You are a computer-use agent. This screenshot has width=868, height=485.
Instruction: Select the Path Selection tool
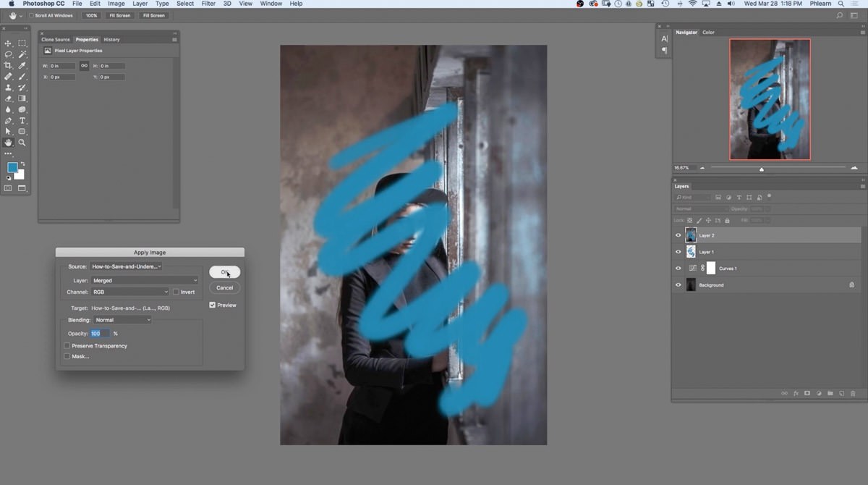[x=9, y=132]
